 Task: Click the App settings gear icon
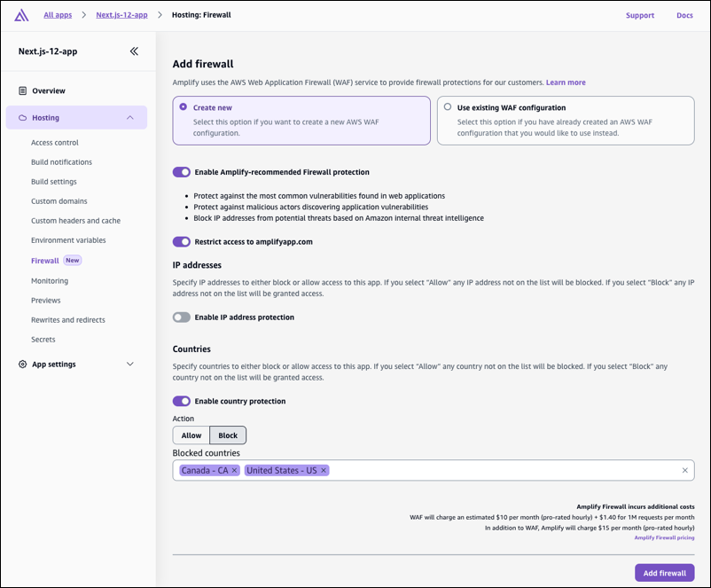[21, 364]
